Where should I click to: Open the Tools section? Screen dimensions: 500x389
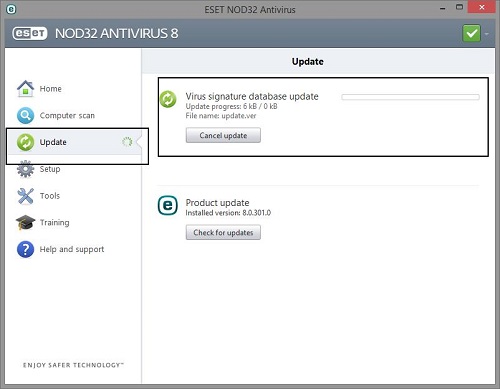point(50,196)
